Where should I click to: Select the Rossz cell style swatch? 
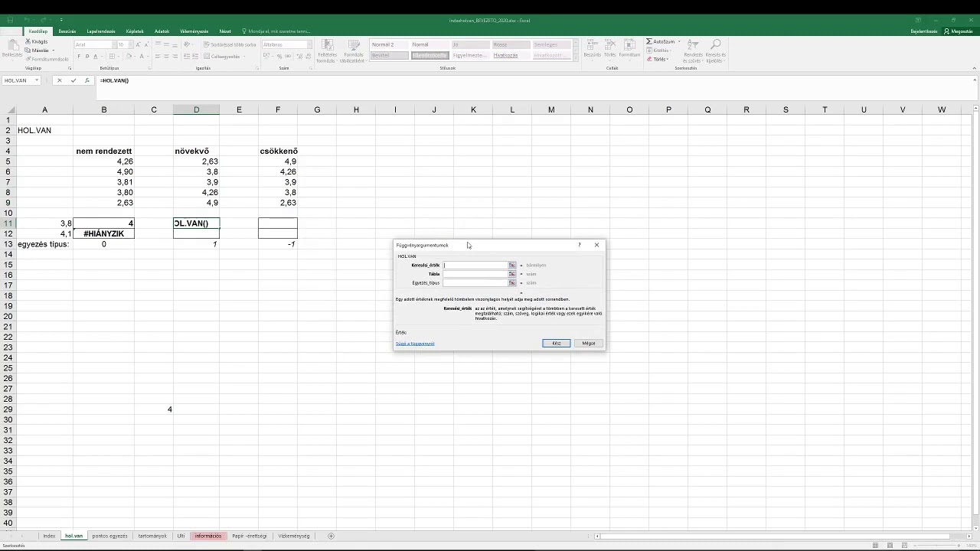tap(510, 45)
